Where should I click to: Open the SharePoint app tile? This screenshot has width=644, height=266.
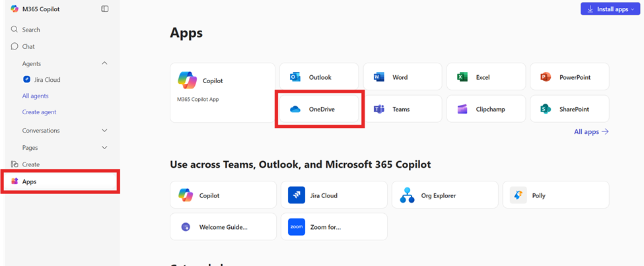click(x=569, y=109)
